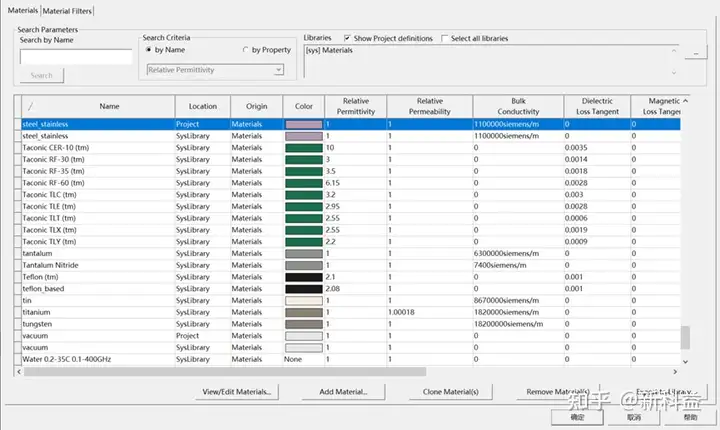The height and width of the screenshot is (430, 720).
Task: Click the vertical scrollbar thumb
Action: pyautogui.click(x=685, y=337)
